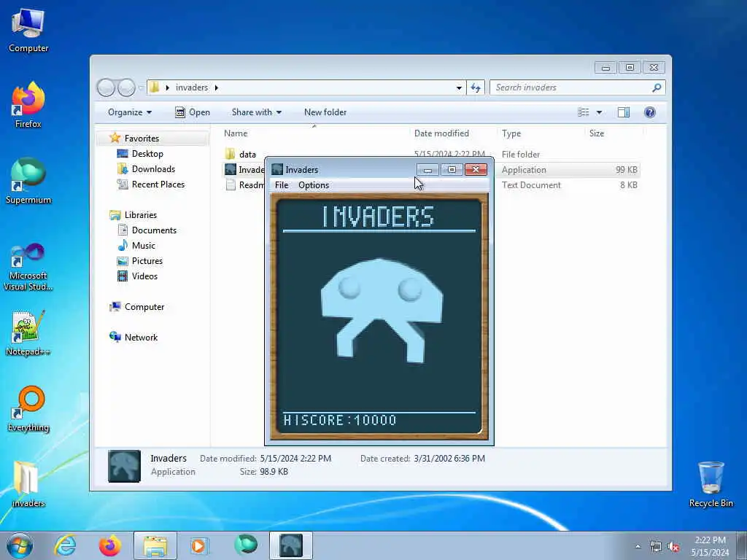Select Computer desktop icon

coord(28,31)
